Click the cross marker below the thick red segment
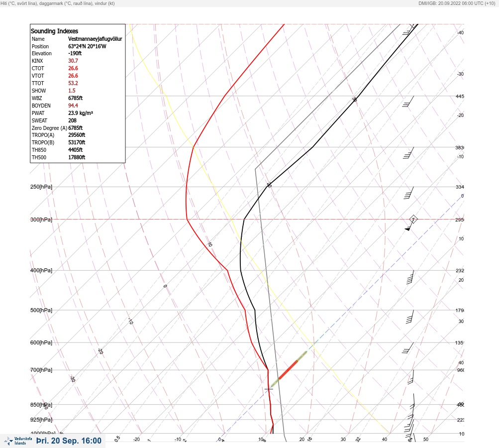The width and height of the screenshot is (499, 448). (269, 389)
